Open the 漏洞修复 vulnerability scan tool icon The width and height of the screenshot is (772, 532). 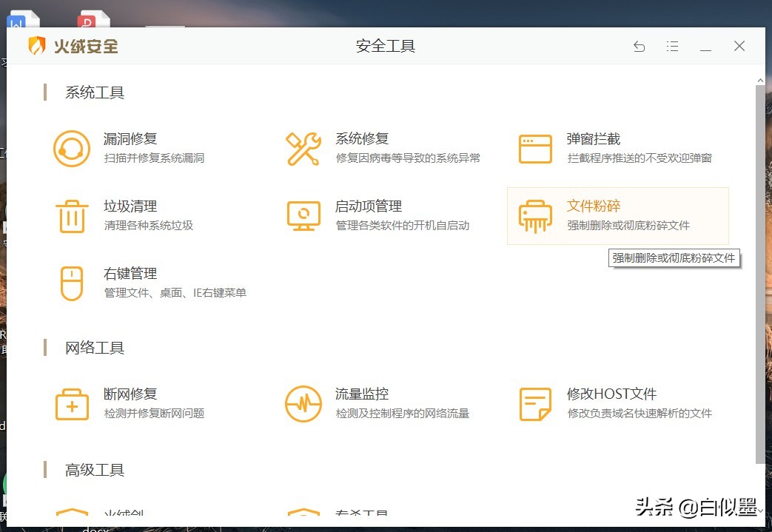pyautogui.click(x=72, y=147)
